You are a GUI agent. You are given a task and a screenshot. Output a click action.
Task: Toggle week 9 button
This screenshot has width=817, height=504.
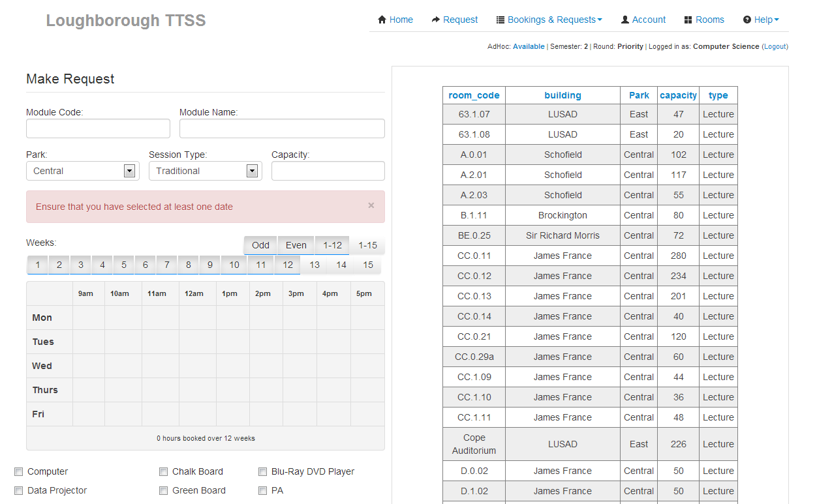coord(210,265)
